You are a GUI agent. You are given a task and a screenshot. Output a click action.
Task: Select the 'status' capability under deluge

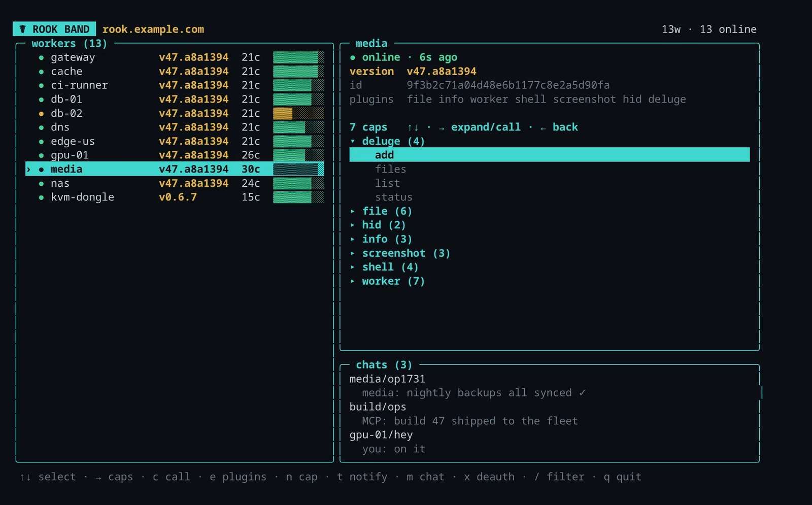tap(394, 197)
